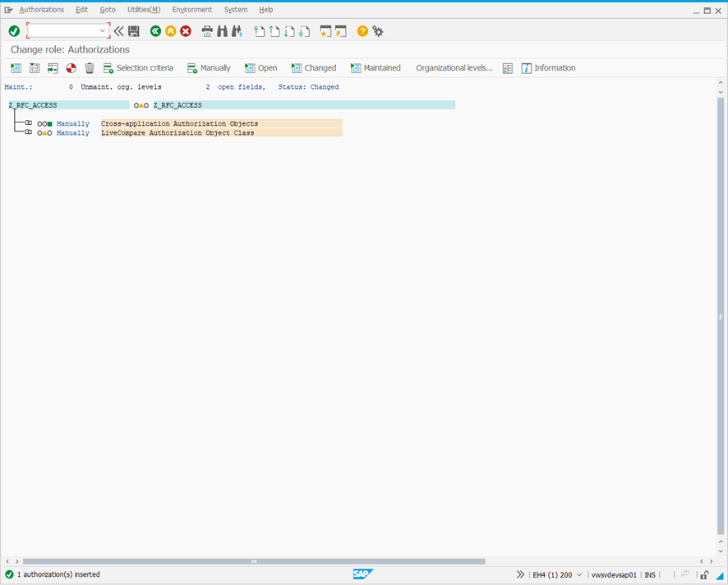
Task: Click the Back green arrow icon
Action: coord(155,30)
